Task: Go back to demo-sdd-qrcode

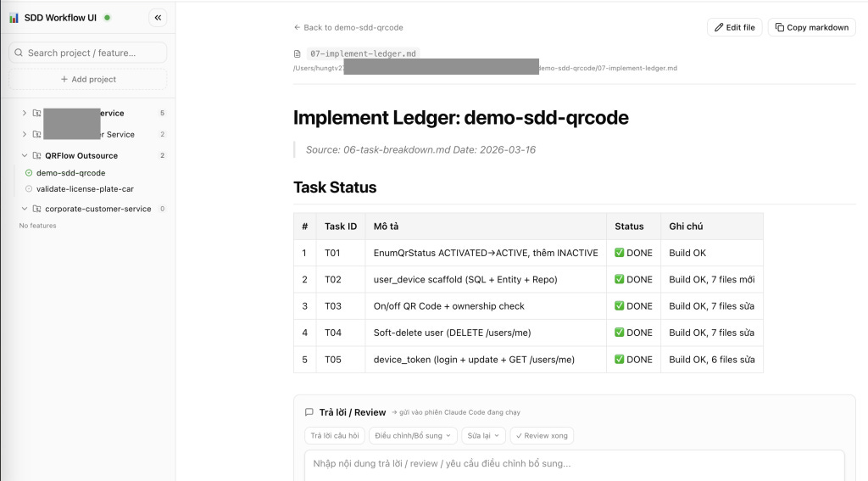Action: click(348, 27)
